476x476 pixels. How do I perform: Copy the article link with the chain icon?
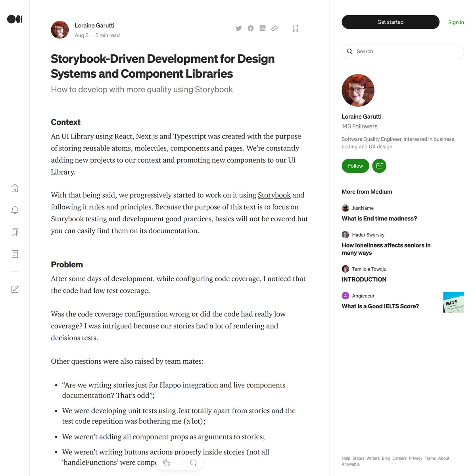pos(274,28)
